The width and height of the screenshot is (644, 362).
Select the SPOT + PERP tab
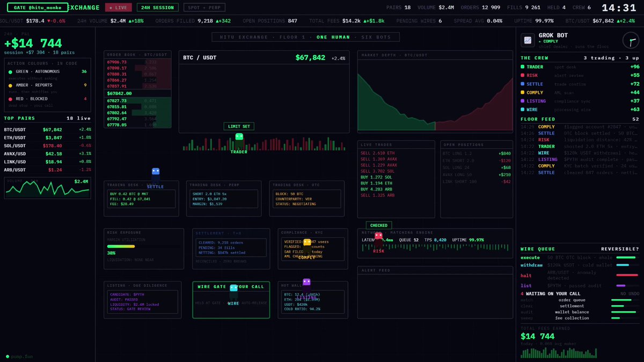(204, 8)
